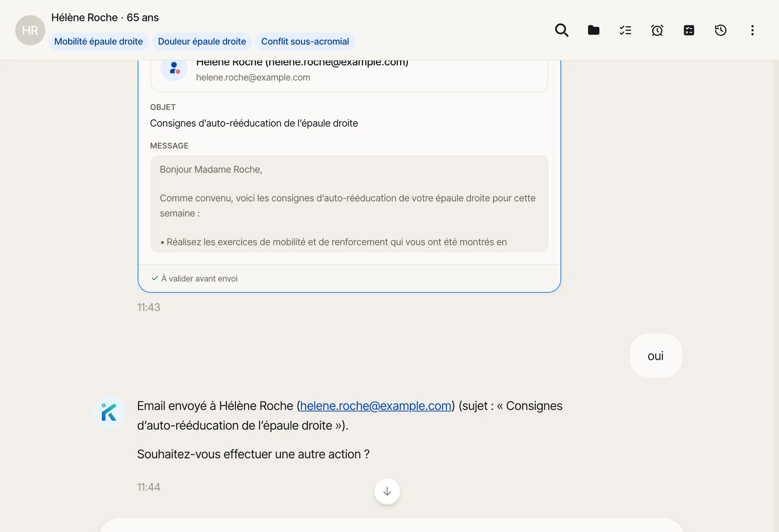Click the À valider avant envoi status

click(x=194, y=278)
